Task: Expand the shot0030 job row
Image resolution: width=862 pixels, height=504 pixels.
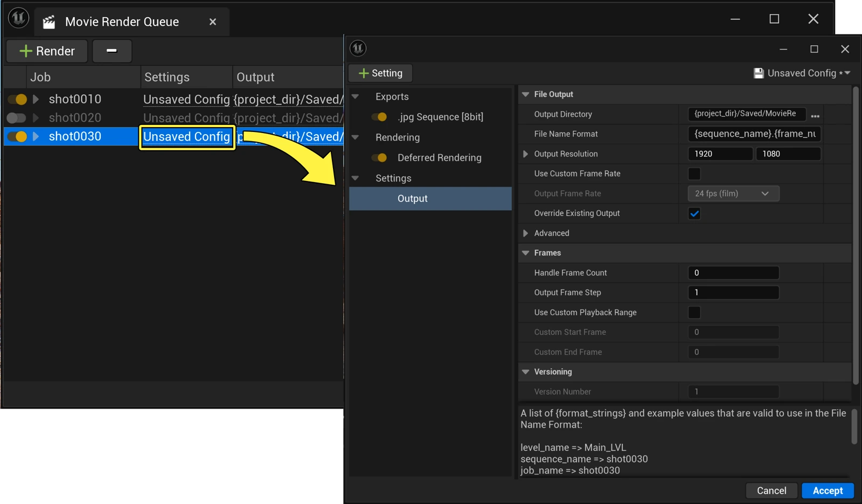Action: coord(36,136)
